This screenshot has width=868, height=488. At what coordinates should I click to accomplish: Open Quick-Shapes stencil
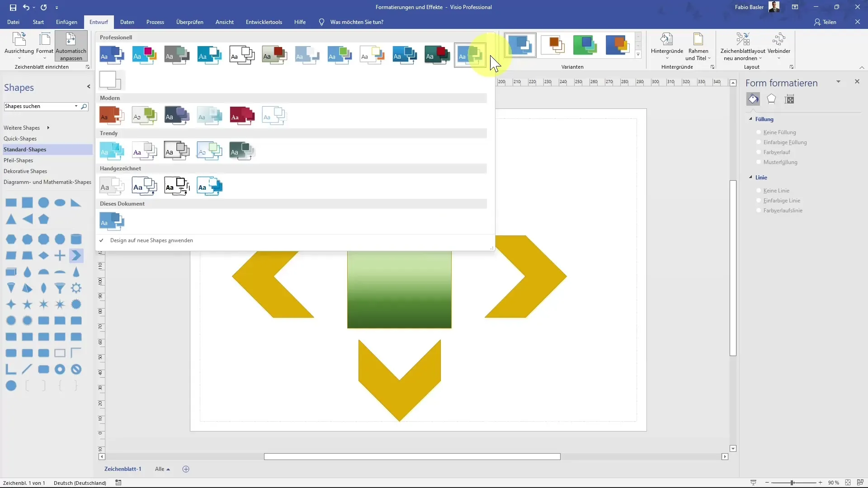click(20, 139)
